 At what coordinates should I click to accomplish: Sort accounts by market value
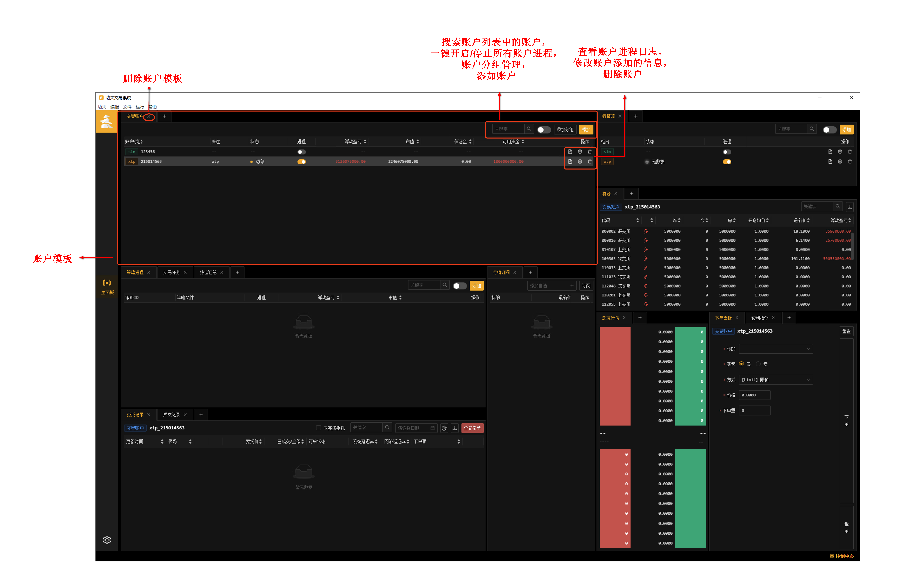point(418,142)
